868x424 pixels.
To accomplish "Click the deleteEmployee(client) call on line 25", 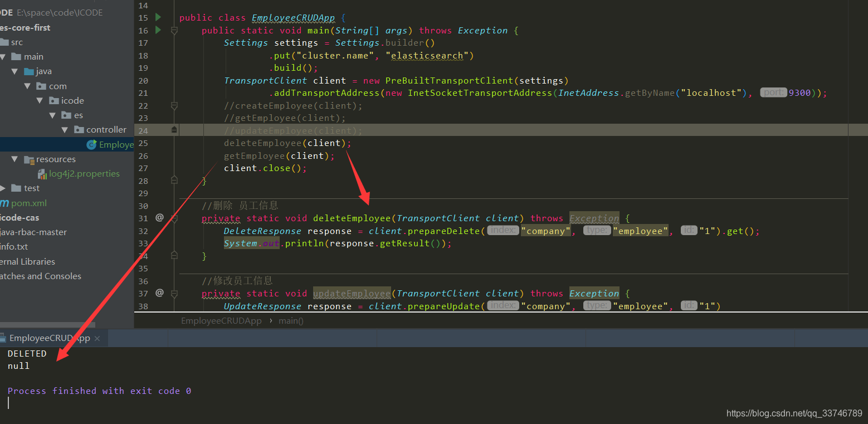I will point(287,143).
